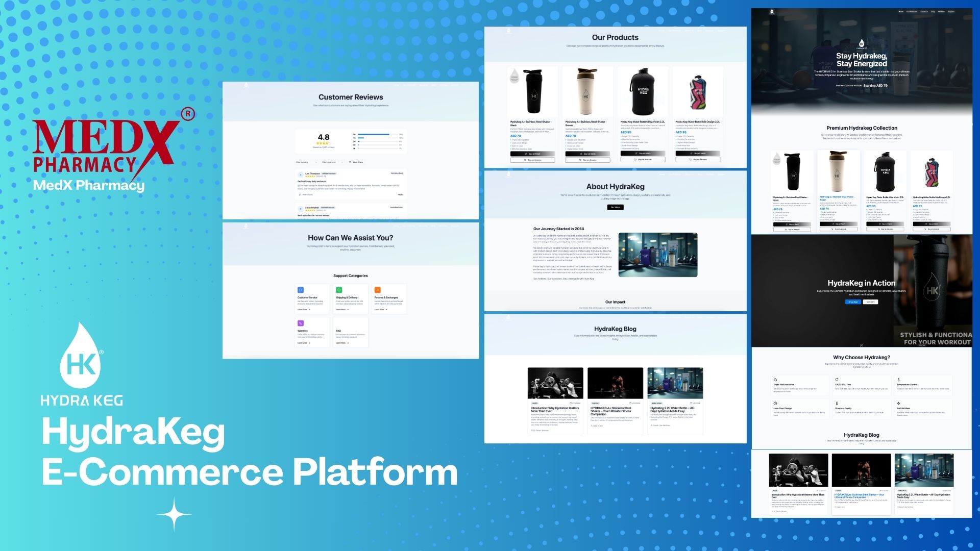The width and height of the screenshot is (980, 551).
Task: Select Blog in the home page navbar
Action: [933, 11]
